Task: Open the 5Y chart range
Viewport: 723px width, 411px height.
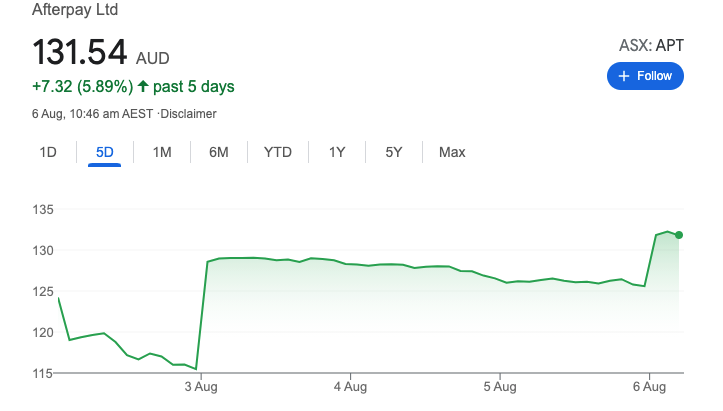Action: coord(394,152)
